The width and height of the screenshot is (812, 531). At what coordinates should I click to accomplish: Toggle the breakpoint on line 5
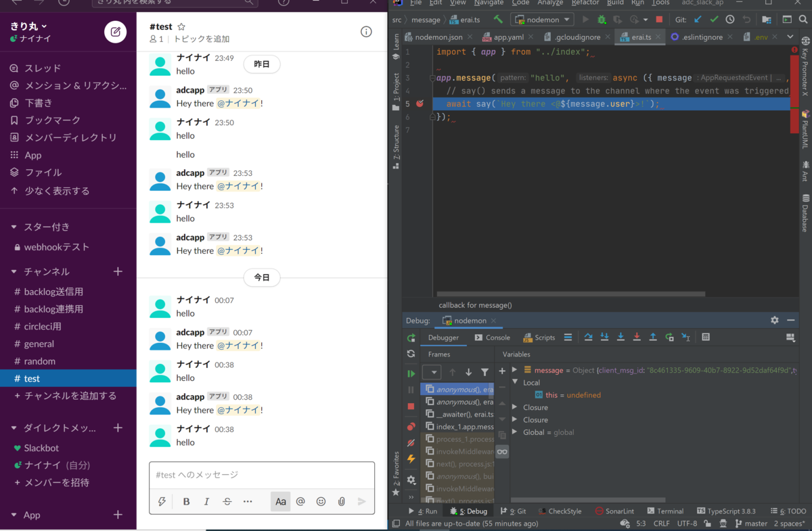pyautogui.click(x=420, y=103)
